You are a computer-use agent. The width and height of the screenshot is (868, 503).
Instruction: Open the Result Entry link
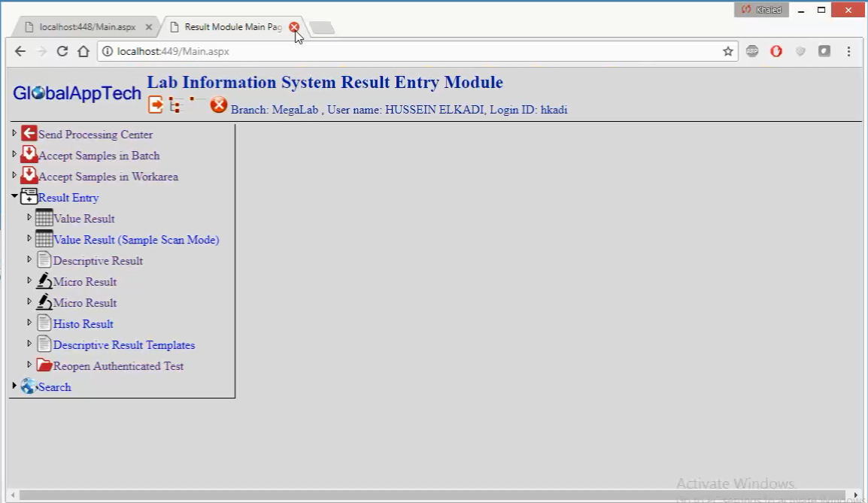pyautogui.click(x=68, y=198)
